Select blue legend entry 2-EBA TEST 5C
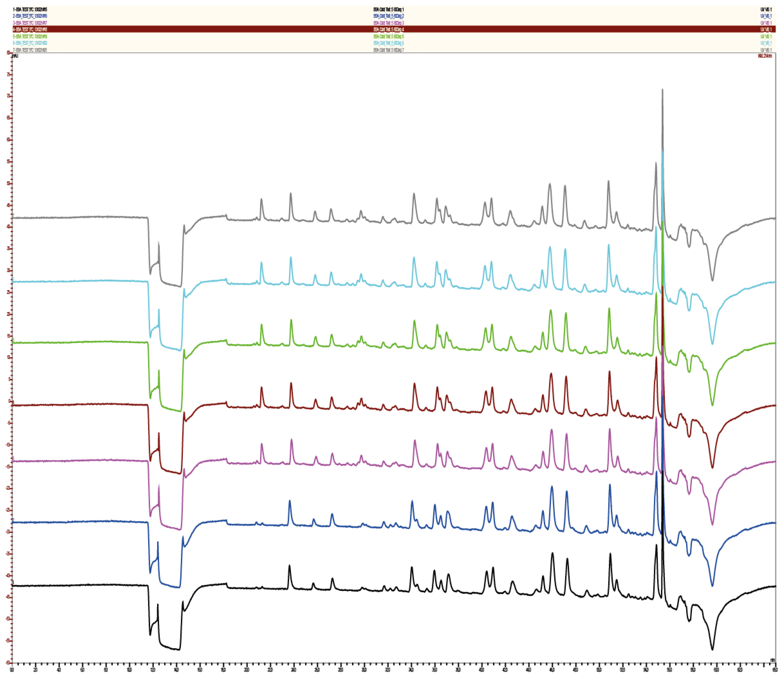Viewport: 784px width, 681px height. coord(30,16)
